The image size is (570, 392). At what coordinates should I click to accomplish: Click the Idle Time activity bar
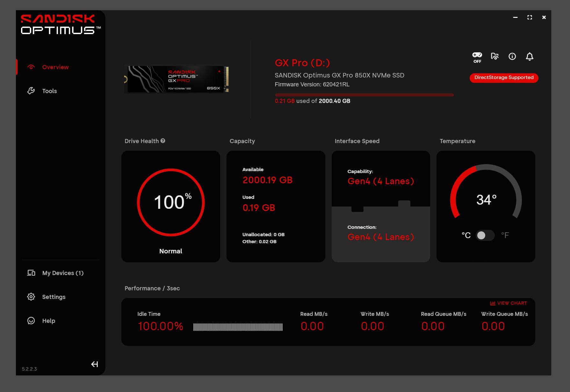238,327
